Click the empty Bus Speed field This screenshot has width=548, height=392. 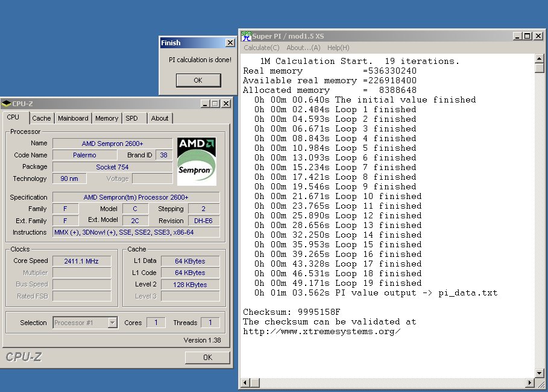coord(82,284)
